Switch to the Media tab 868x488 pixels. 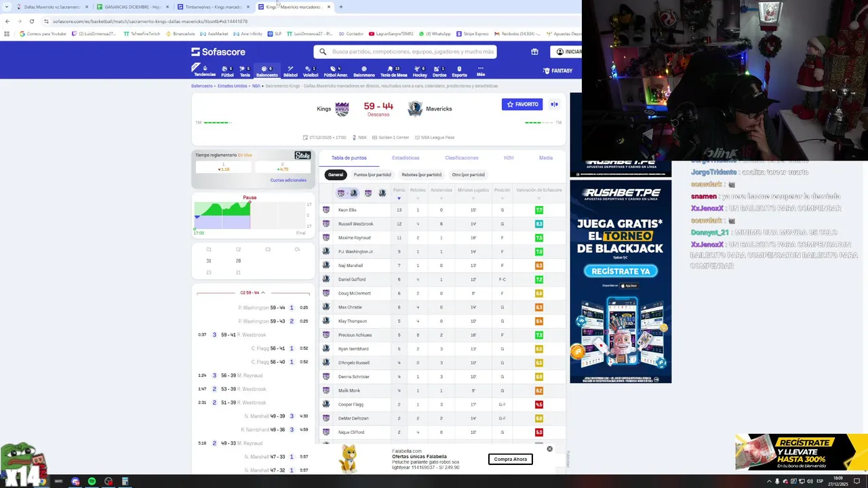click(x=546, y=158)
